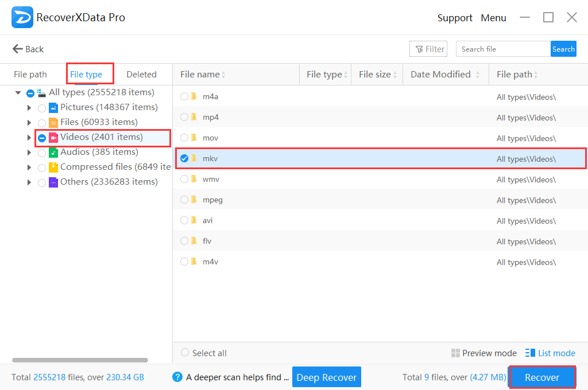The height and width of the screenshot is (390, 588).
Task: Click the Audios category icon
Action: [x=53, y=153]
